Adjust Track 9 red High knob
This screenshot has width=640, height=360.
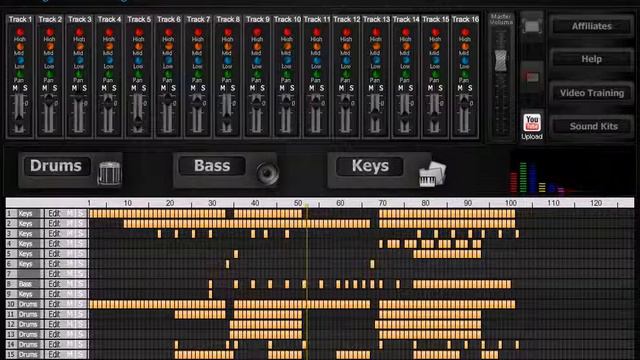tap(257, 32)
